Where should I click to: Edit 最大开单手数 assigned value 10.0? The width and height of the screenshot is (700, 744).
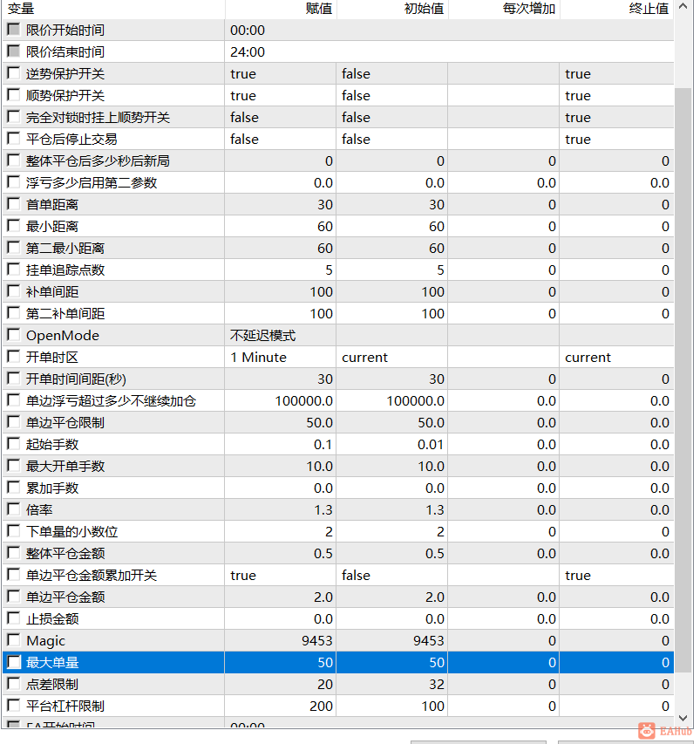(x=281, y=467)
